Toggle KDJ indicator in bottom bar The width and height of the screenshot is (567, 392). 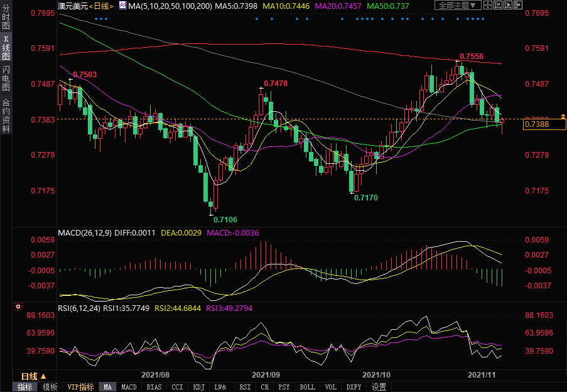[x=198, y=387]
